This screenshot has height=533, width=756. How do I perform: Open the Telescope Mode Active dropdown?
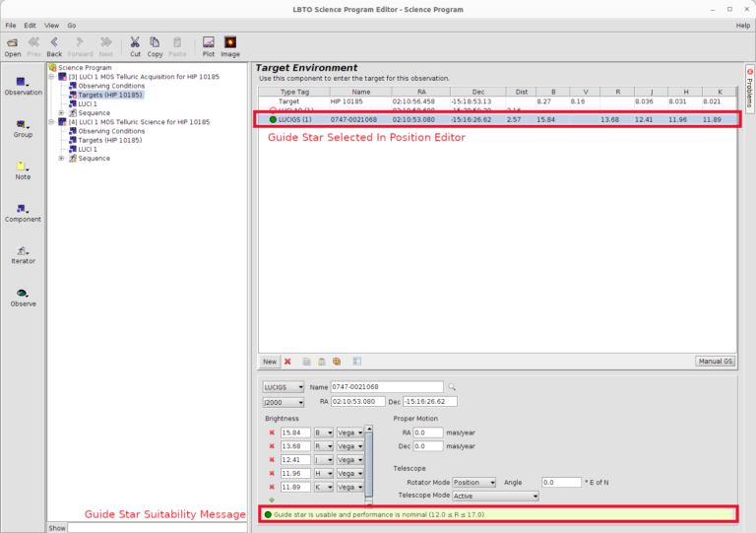tap(495, 497)
